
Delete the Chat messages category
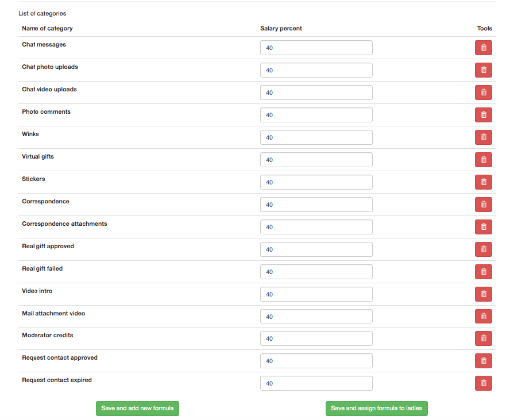tap(484, 48)
